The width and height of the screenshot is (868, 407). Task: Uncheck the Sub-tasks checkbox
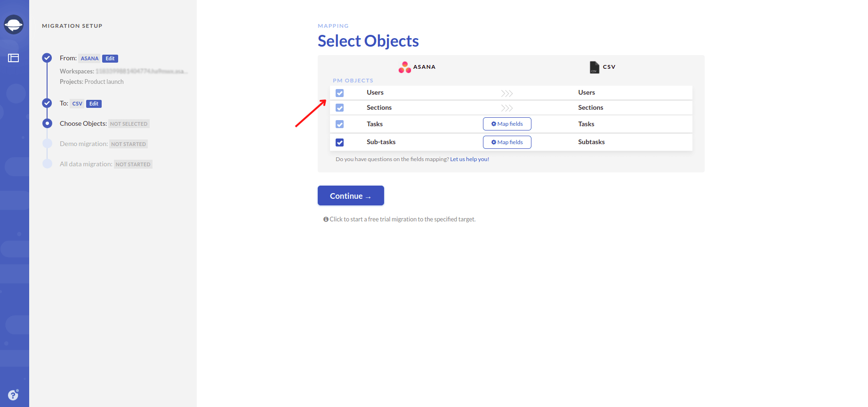coord(340,142)
